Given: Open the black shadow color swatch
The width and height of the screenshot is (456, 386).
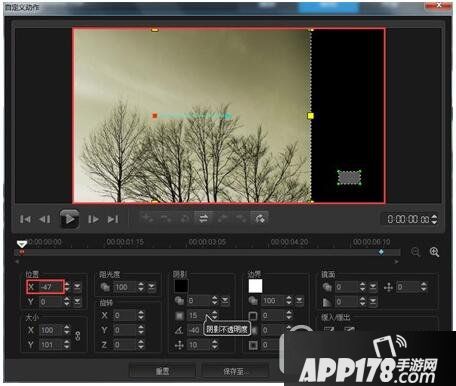Looking at the screenshot, I should coord(181,286).
